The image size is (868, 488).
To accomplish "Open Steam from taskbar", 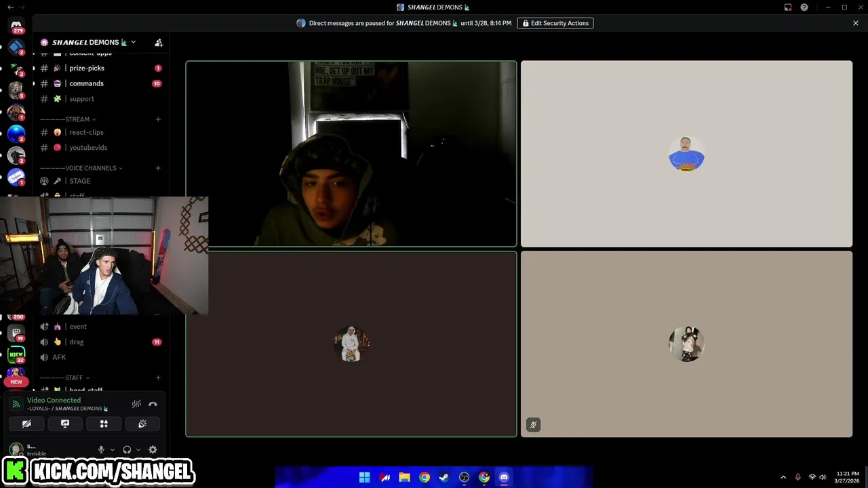I will click(444, 477).
